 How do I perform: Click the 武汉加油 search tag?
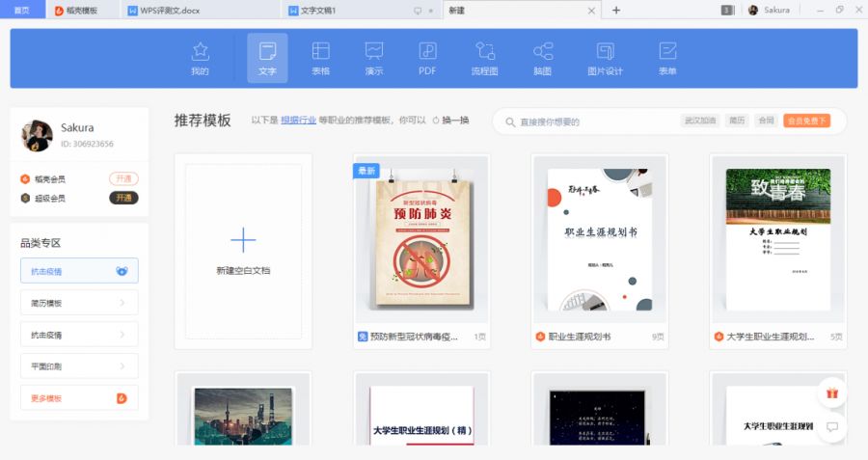click(700, 121)
